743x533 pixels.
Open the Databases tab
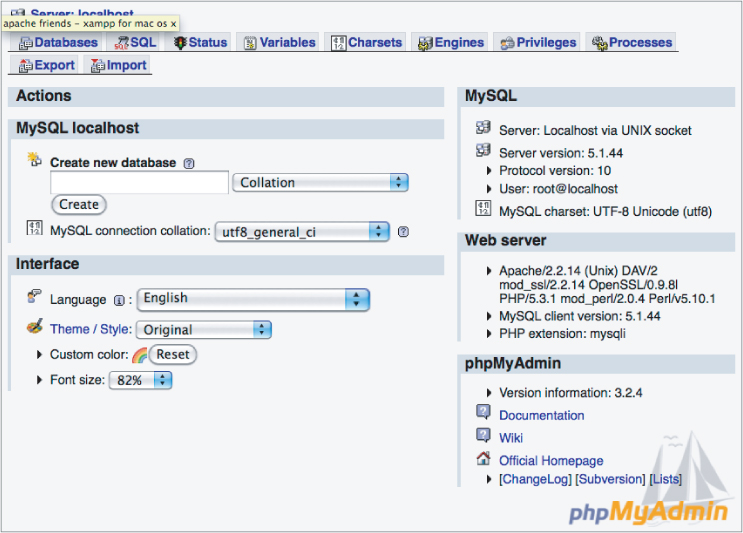pos(58,43)
